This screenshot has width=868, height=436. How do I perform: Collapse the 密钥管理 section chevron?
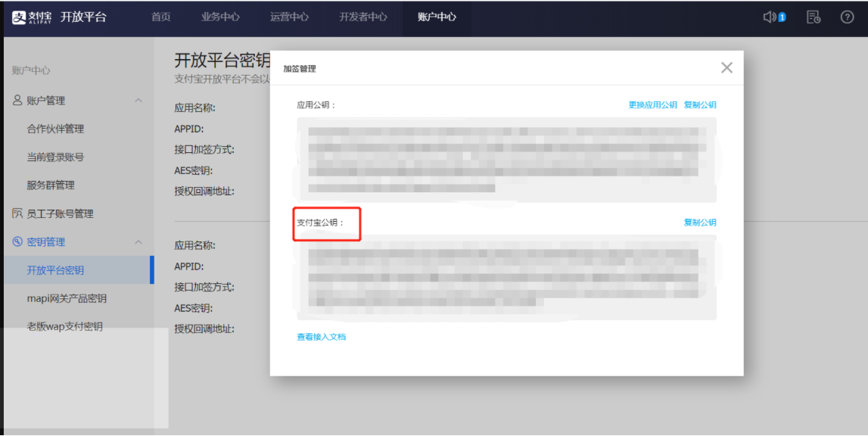tap(138, 242)
